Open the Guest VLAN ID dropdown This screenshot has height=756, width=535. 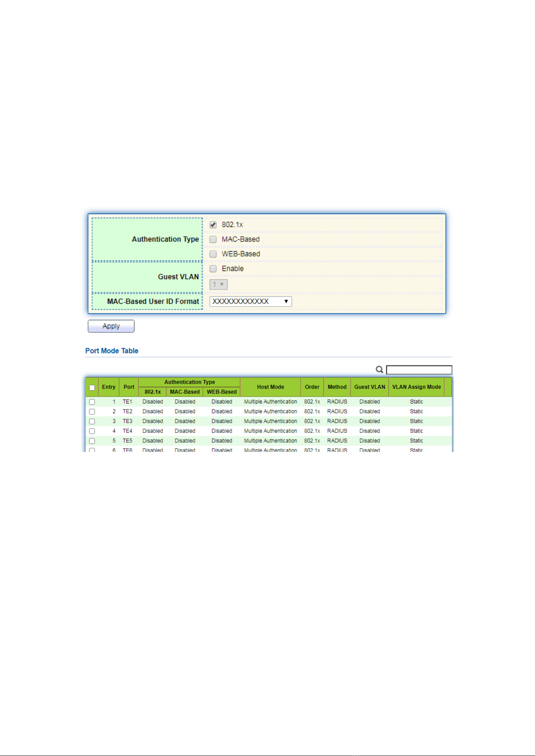219,285
